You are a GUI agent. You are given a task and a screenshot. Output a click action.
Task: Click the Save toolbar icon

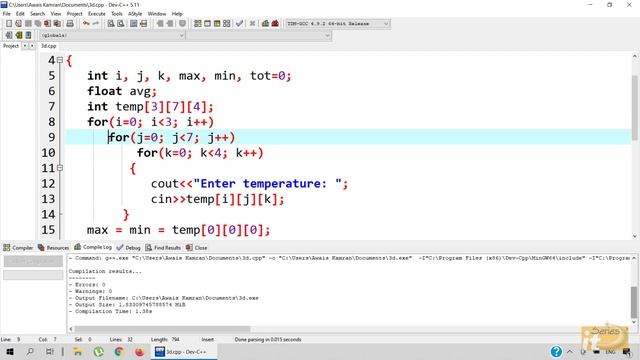pos(28,24)
